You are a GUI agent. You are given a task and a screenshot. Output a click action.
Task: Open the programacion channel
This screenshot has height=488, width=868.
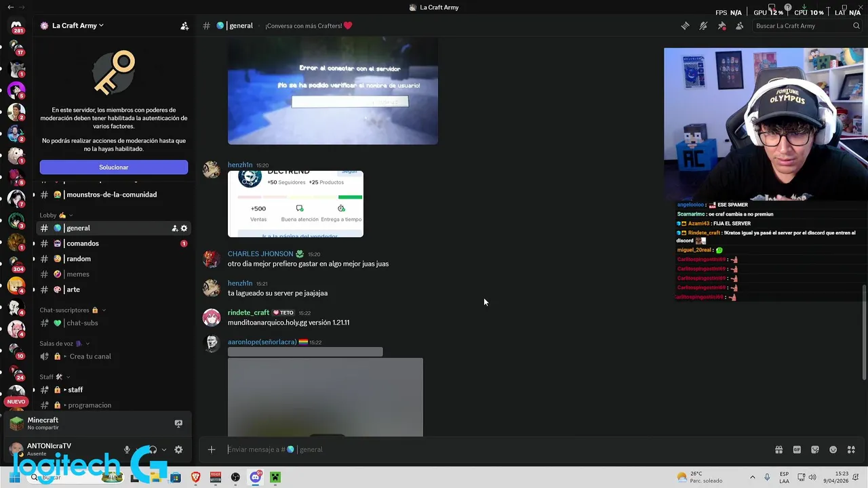tap(114, 405)
